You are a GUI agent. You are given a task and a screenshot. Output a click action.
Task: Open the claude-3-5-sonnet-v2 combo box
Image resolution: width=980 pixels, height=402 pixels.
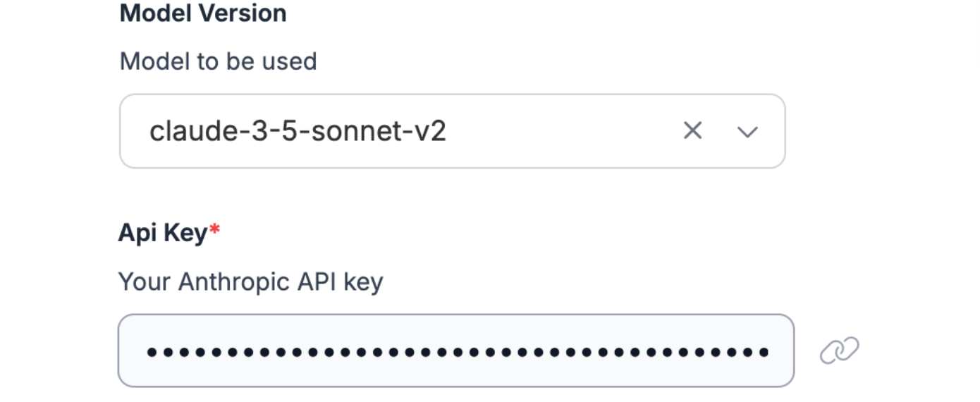click(409, 131)
